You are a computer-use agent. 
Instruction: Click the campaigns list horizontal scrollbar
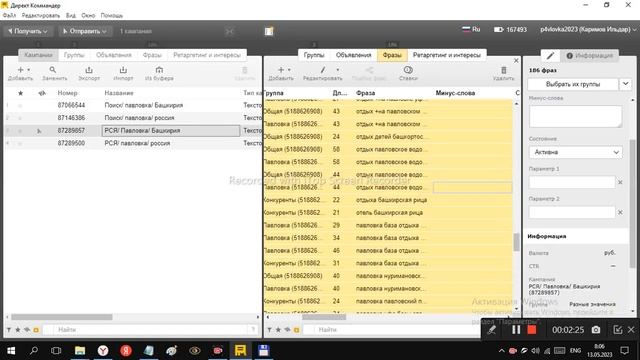[x=62, y=317]
